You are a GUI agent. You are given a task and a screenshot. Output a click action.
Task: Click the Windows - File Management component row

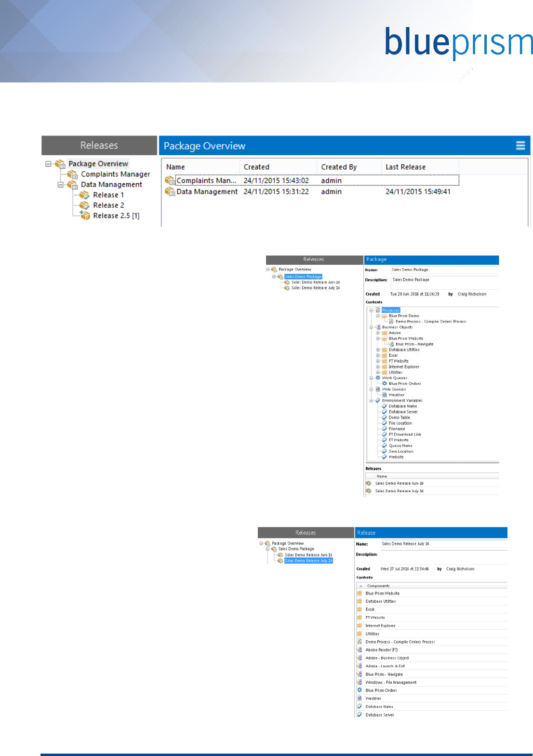click(x=432, y=682)
